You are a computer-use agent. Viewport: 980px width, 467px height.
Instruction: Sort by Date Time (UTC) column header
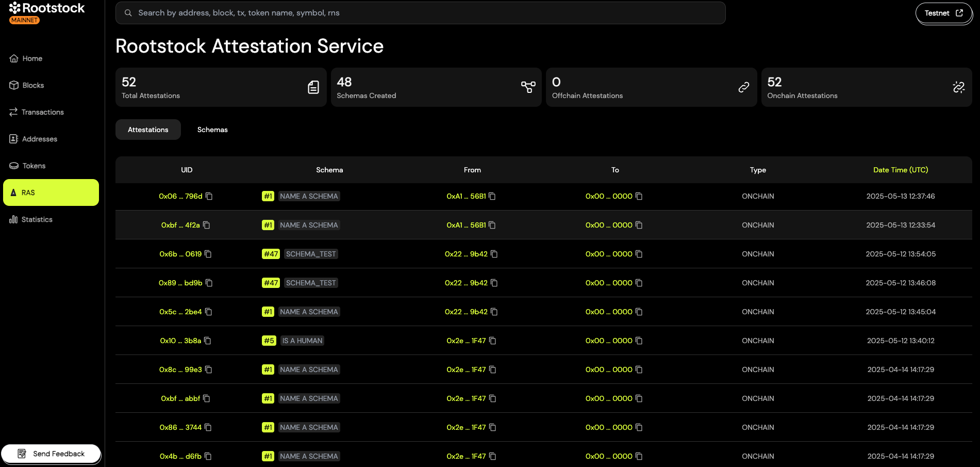pyautogui.click(x=900, y=170)
